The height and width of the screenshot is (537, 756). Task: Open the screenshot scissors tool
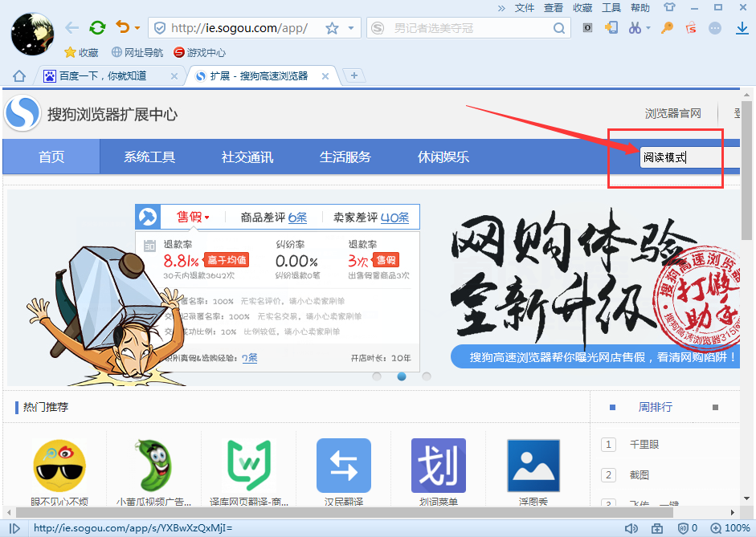pos(635,27)
